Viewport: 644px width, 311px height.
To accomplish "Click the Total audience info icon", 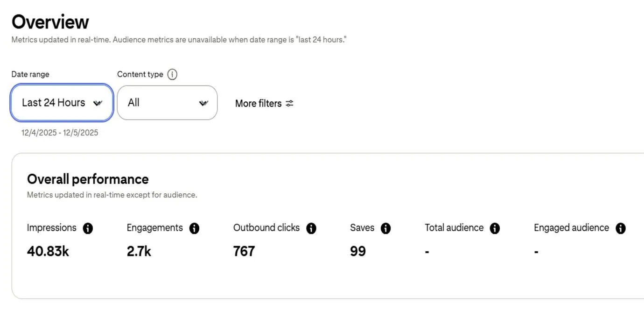I will 495,228.
